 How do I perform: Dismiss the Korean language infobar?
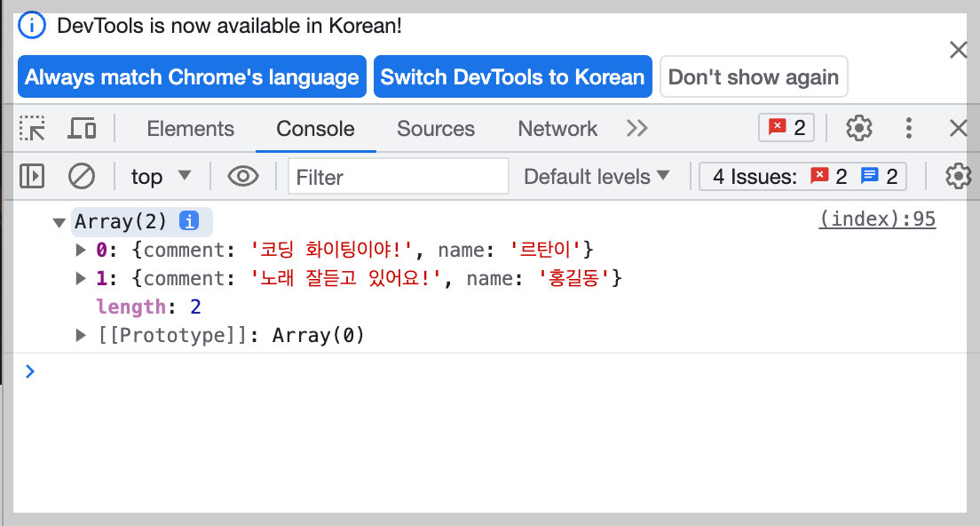958,50
